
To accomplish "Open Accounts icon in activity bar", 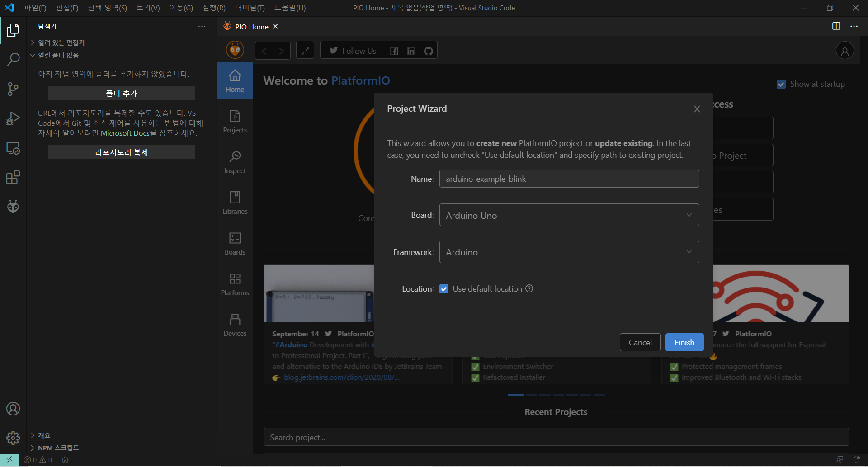I will 13,409.
